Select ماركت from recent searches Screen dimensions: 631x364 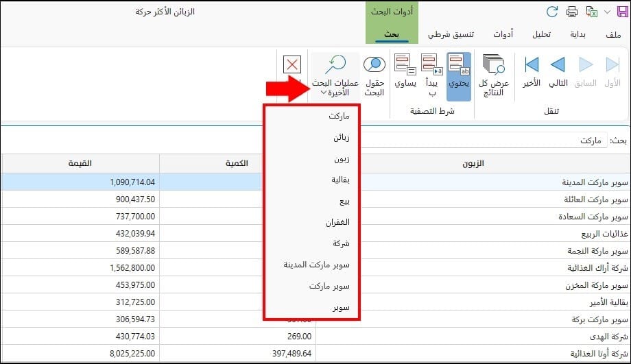312,116
